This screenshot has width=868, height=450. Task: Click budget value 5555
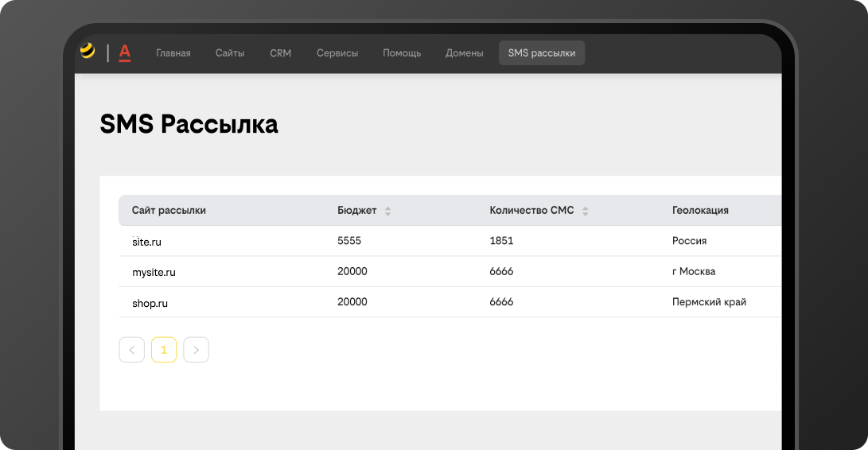click(x=349, y=241)
